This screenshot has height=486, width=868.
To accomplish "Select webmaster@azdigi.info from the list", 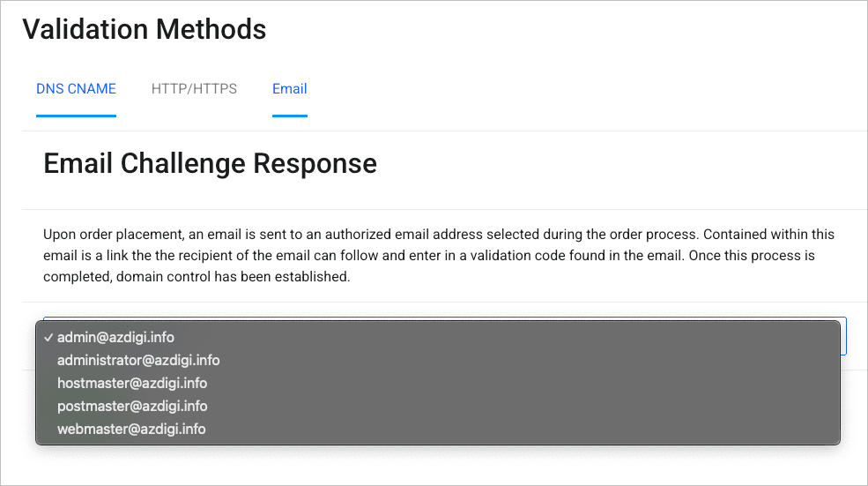I will [131, 430].
